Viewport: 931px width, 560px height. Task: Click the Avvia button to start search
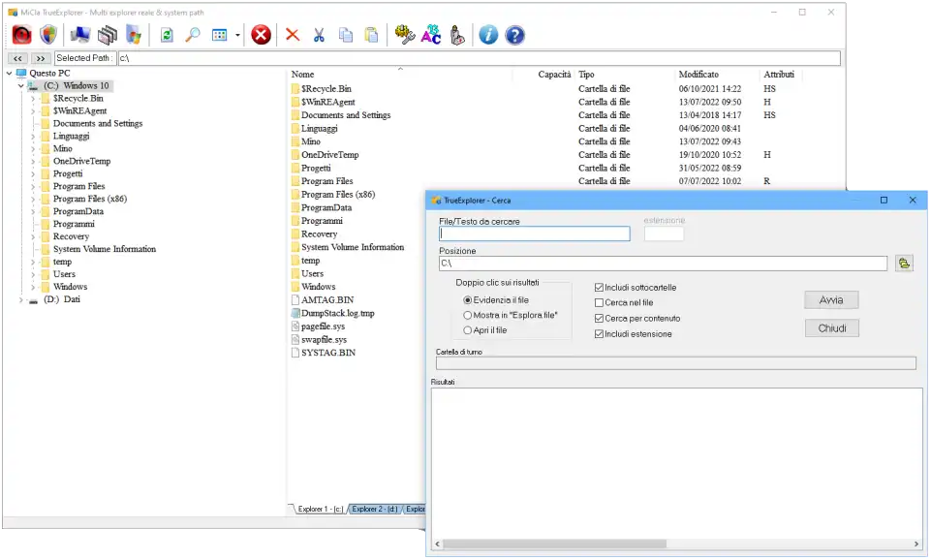831,300
